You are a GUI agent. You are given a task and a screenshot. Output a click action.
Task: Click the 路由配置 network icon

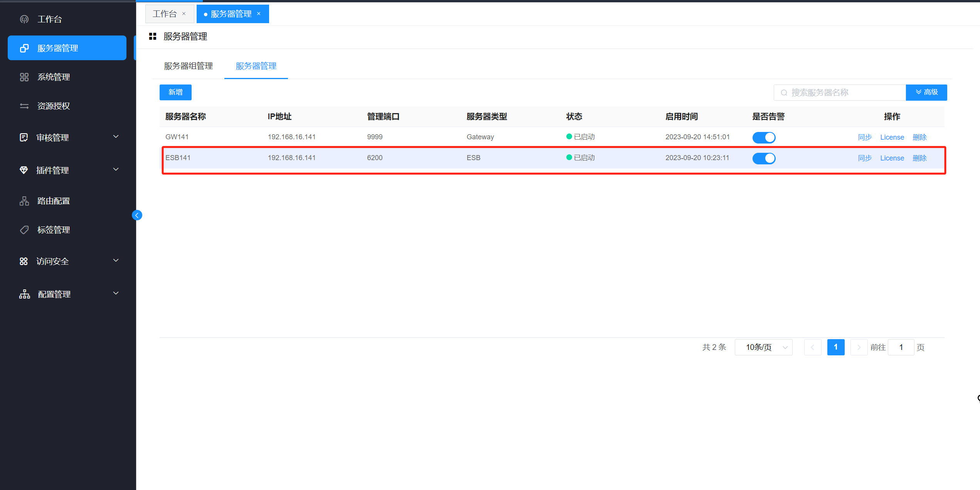pyautogui.click(x=24, y=201)
